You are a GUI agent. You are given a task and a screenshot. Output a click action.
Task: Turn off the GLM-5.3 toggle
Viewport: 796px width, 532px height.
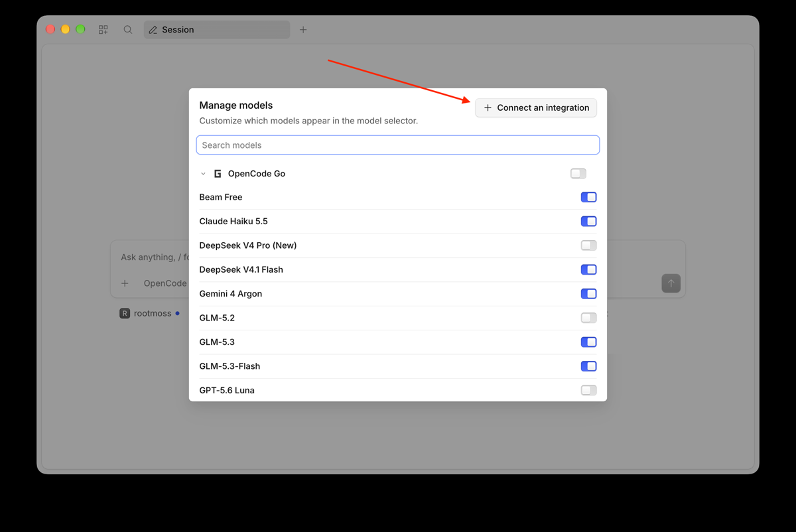click(588, 342)
